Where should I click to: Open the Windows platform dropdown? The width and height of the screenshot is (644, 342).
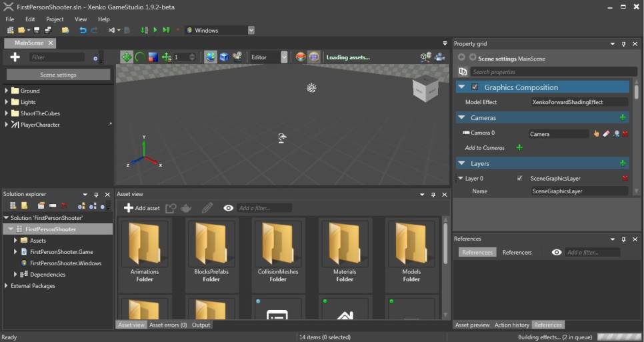[251, 30]
